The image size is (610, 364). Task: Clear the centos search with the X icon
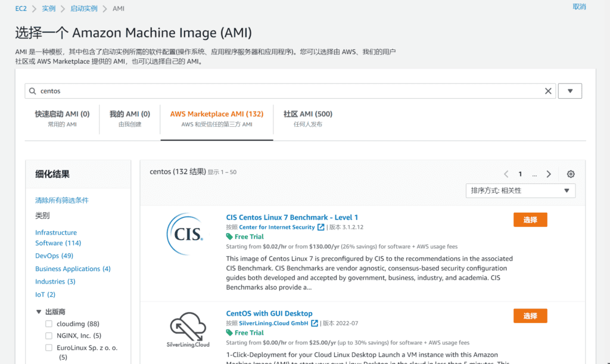(548, 91)
